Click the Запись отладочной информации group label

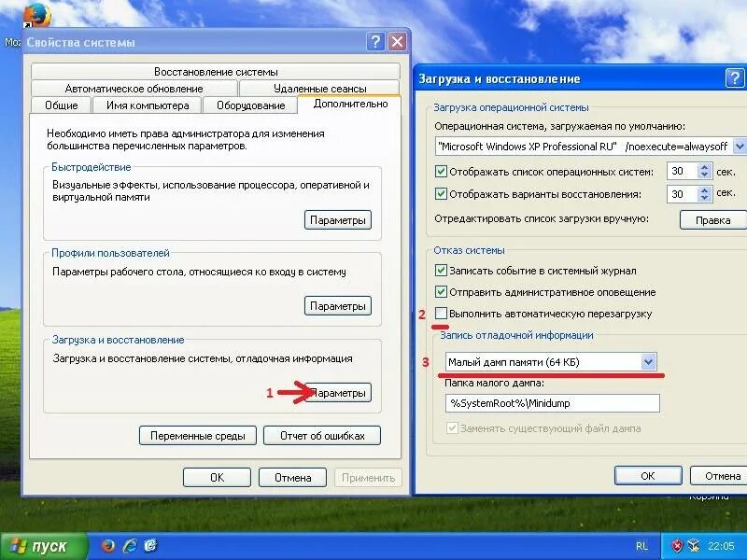tap(516, 335)
